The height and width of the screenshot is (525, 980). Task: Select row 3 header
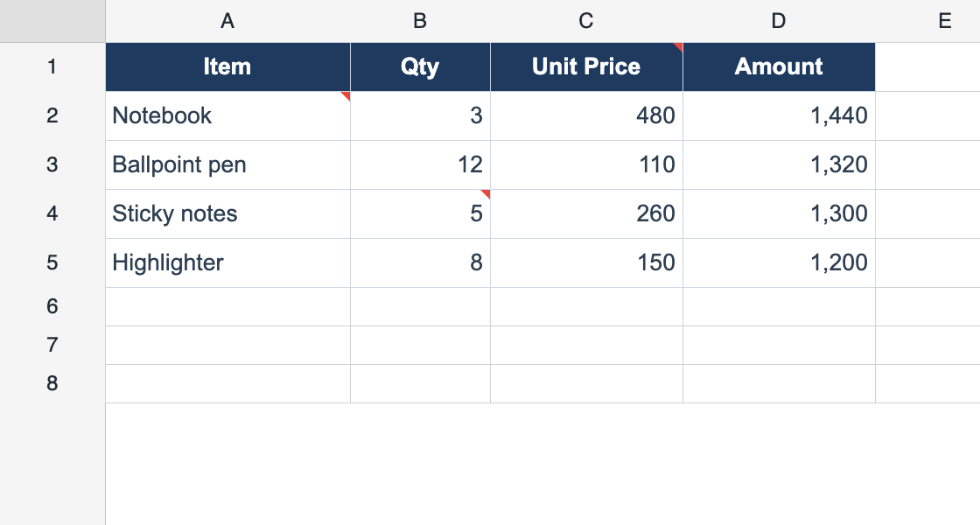tap(52, 165)
